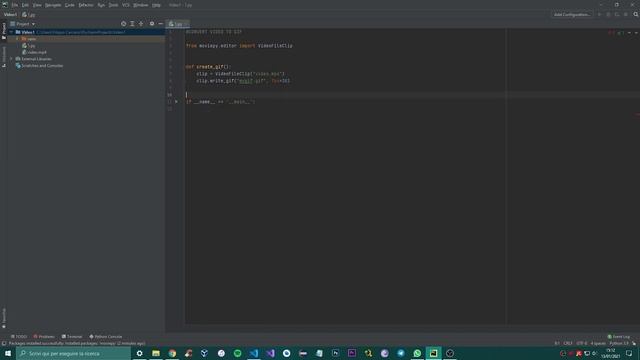Open the Refactor menu
Image resolution: width=640 pixels, height=360 pixels.
coord(86,5)
